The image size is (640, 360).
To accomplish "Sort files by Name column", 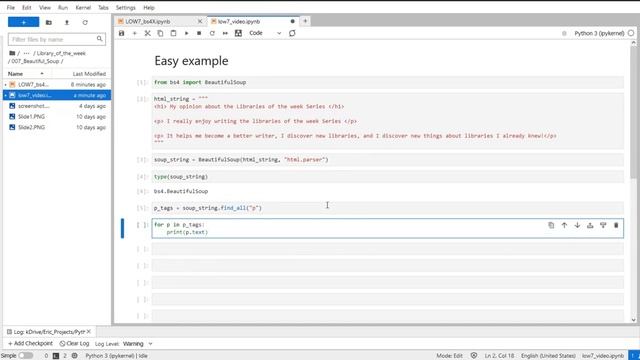I will (26, 73).
